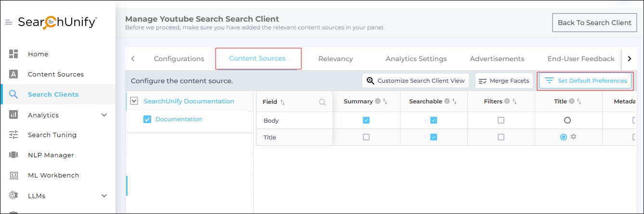Viewport: 644px width, 214px height.
Task: Enable Filters checkbox for Title row
Action: click(501, 137)
